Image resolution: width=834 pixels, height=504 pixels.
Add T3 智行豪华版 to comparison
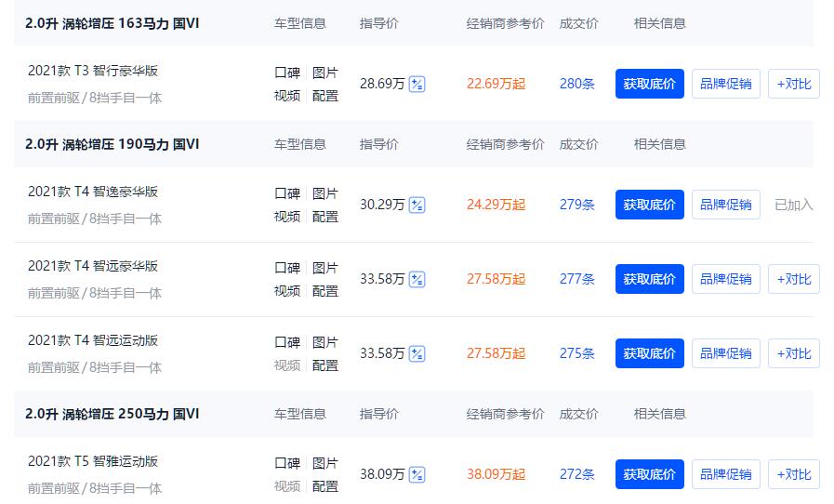pos(793,84)
